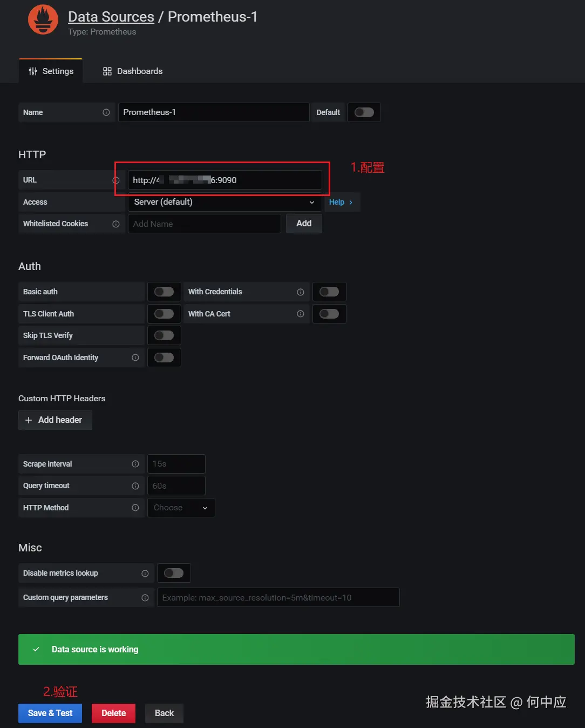Toggle Forward OAuth Identity switch
This screenshot has width=585, height=728.
pyautogui.click(x=164, y=358)
